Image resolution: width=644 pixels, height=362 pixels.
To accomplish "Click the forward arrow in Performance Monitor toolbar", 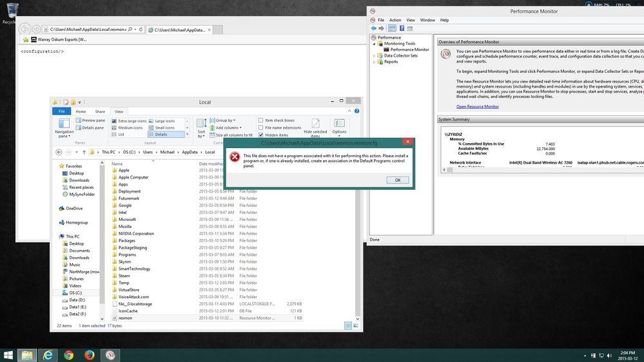I will pos(381,28).
